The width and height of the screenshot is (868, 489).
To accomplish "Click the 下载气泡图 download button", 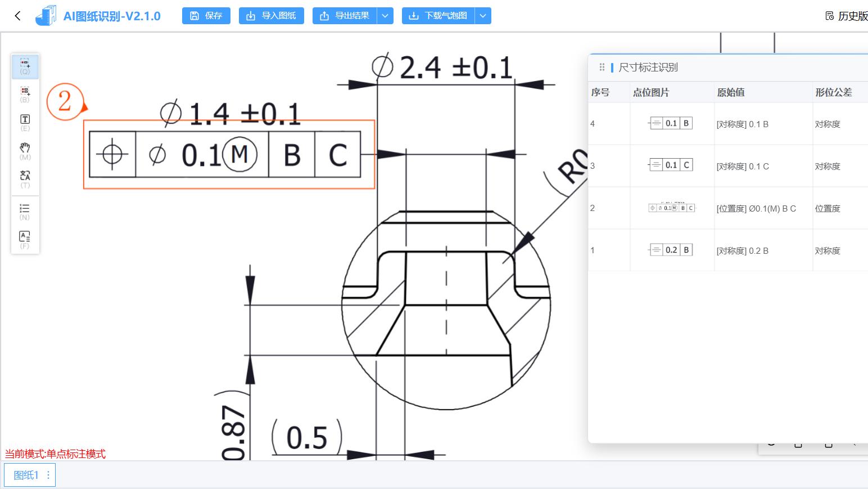I will (438, 16).
